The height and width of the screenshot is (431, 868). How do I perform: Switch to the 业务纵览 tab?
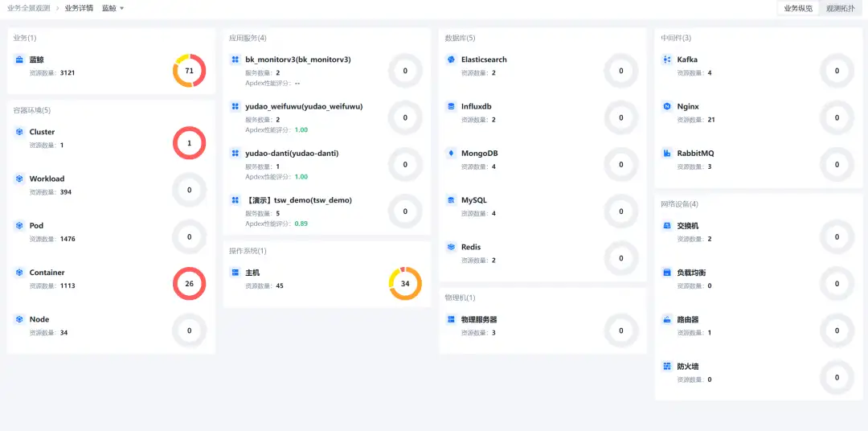(x=798, y=8)
